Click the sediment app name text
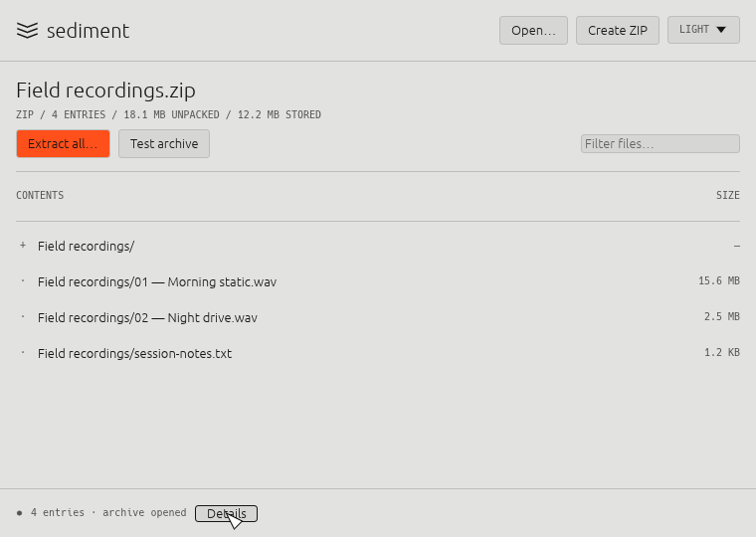Image resolution: width=756 pixels, height=537 pixels. click(88, 31)
